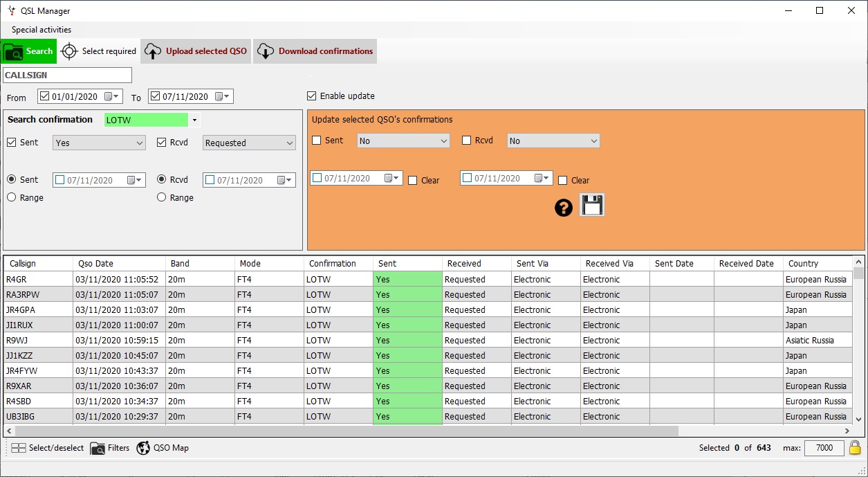Sort table by Band column header

point(201,264)
